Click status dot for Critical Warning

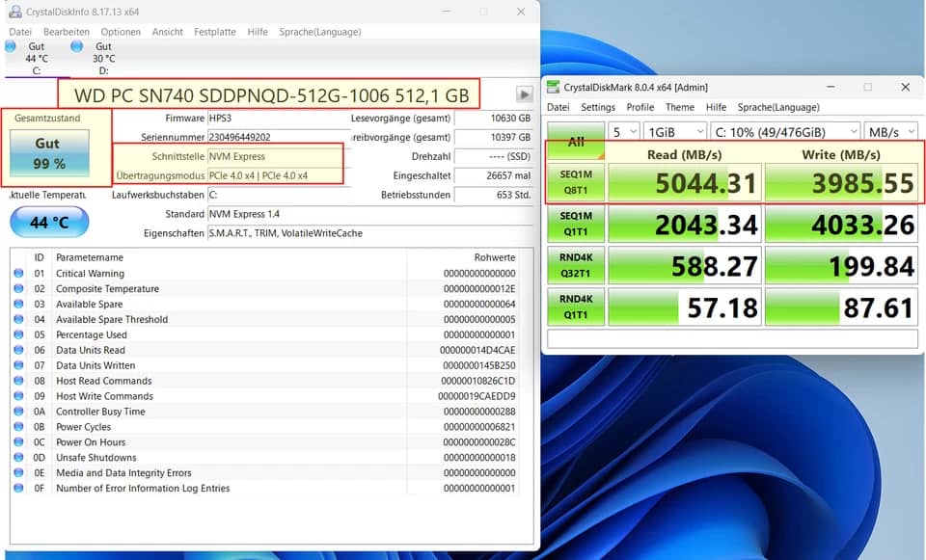point(18,273)
